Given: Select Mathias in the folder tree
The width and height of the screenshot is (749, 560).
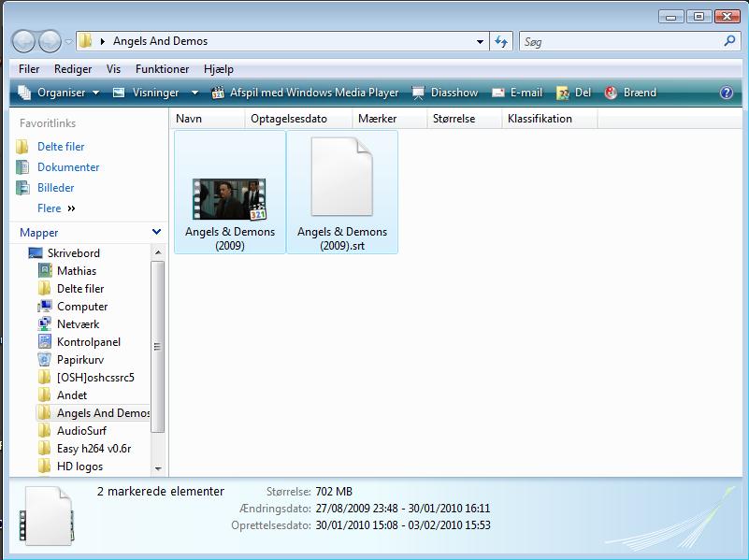Looking at the screenshot, I should pyautogui.click(x=77, y=271).
